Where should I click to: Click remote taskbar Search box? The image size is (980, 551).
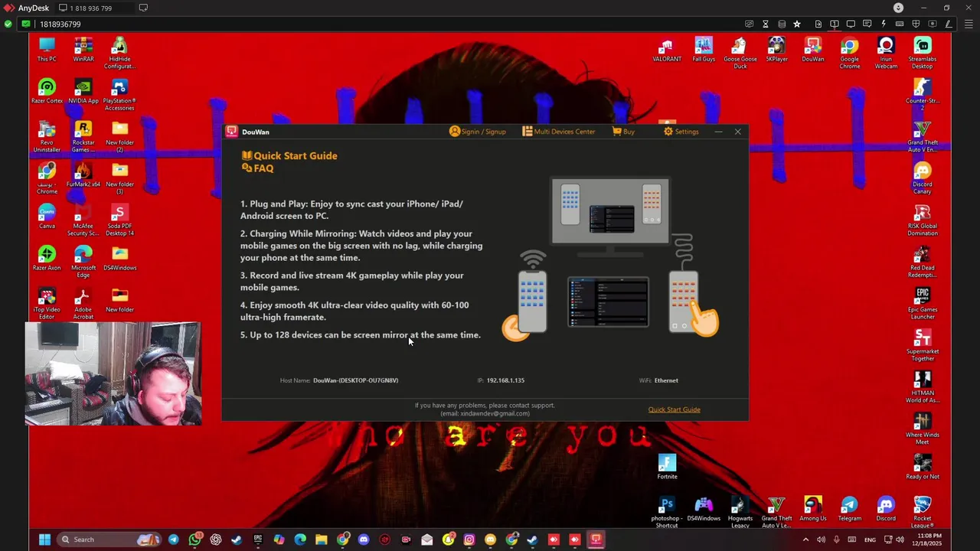click(109, 540)
